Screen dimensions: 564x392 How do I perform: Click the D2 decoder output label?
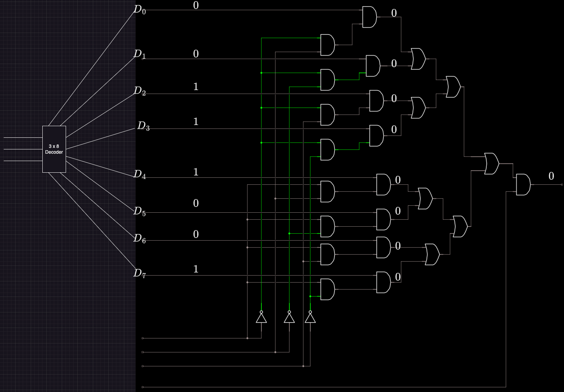pyautogui.click(x=140, y=91)
